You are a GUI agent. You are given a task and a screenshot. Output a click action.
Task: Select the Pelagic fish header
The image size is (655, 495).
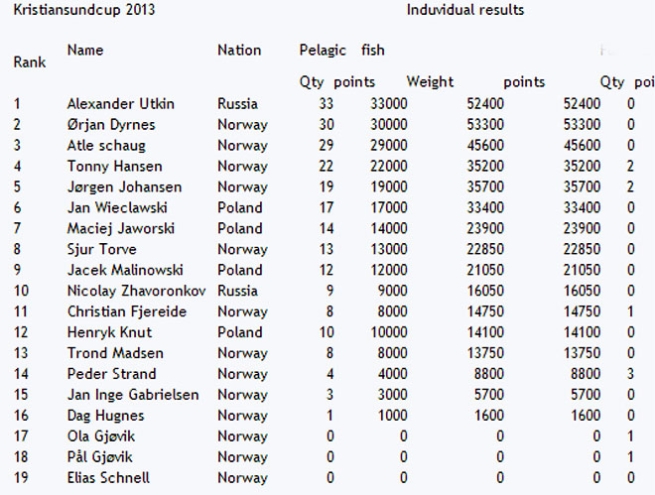point(342,50)
